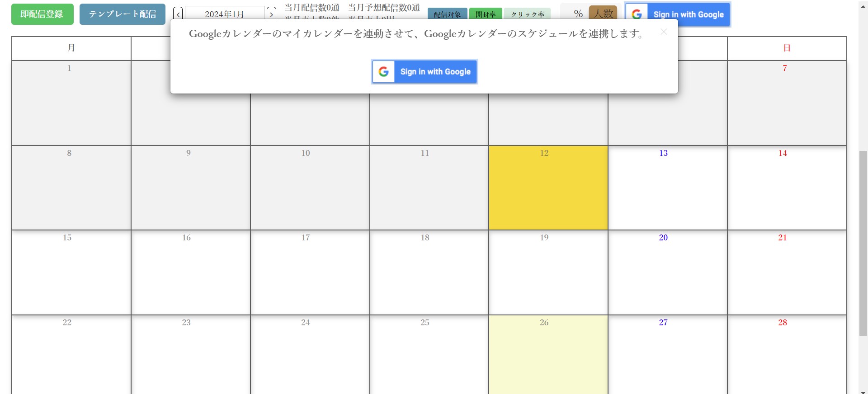Viewport: 868px width, 394px height.
Task: Click the page vertical scrollbar thumb
Action: click(x=863, y=243)
